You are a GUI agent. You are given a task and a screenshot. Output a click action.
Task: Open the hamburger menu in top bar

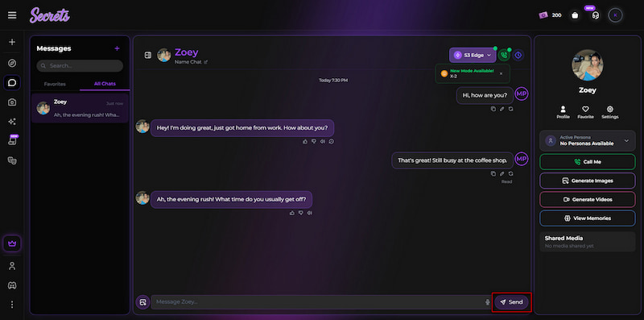[x=12, y=15]
